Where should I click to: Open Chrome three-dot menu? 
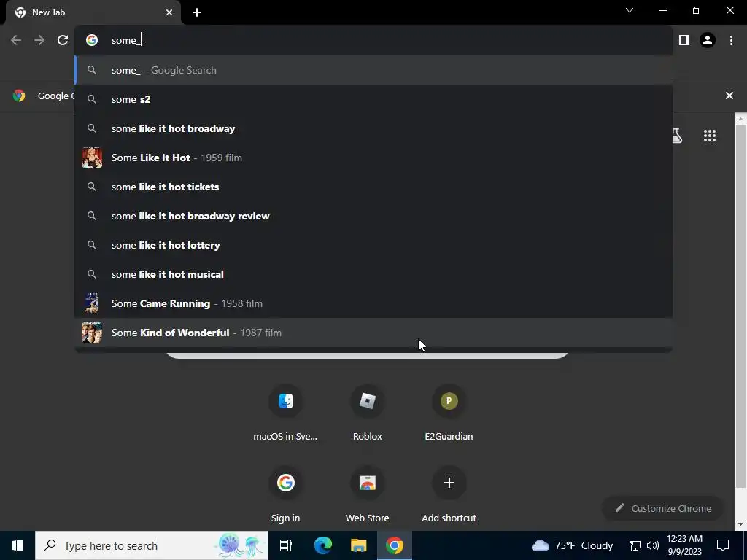(x=731, y=41)
